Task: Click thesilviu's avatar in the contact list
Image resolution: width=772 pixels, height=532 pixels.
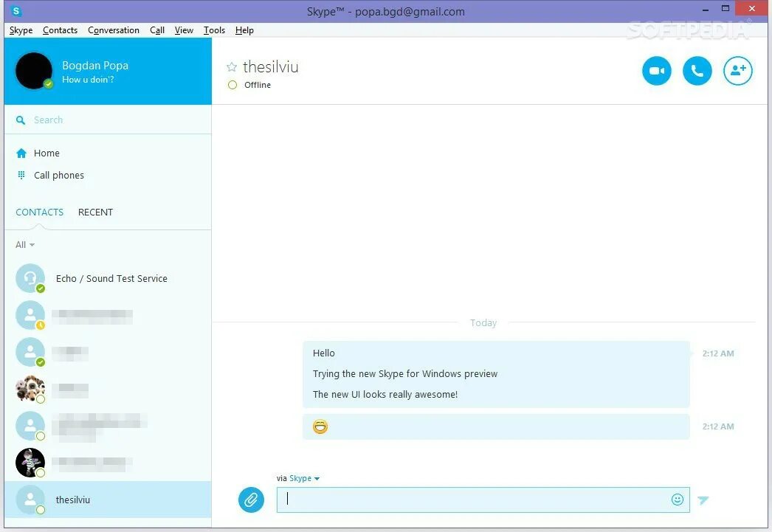Action: [30, 500]
